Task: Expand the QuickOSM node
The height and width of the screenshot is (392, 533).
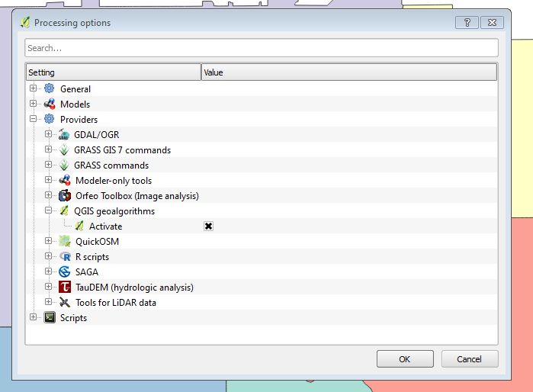Action: [x=48, y=241]
